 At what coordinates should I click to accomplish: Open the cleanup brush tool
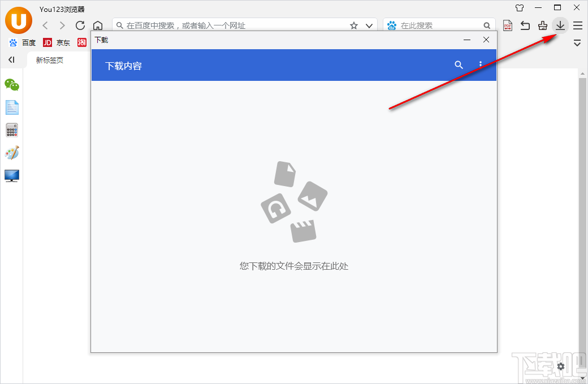coord(542,25)
